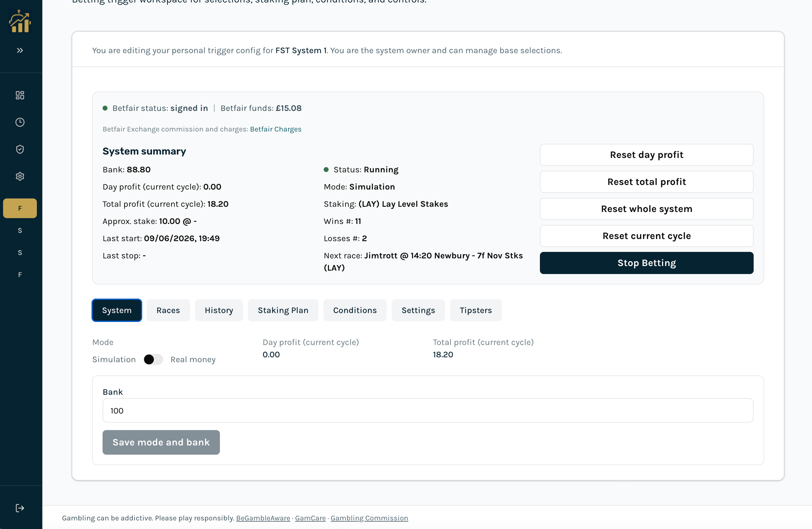Switch to the Races tab
Screen dimensions: 812x529
tap(168, 310)
